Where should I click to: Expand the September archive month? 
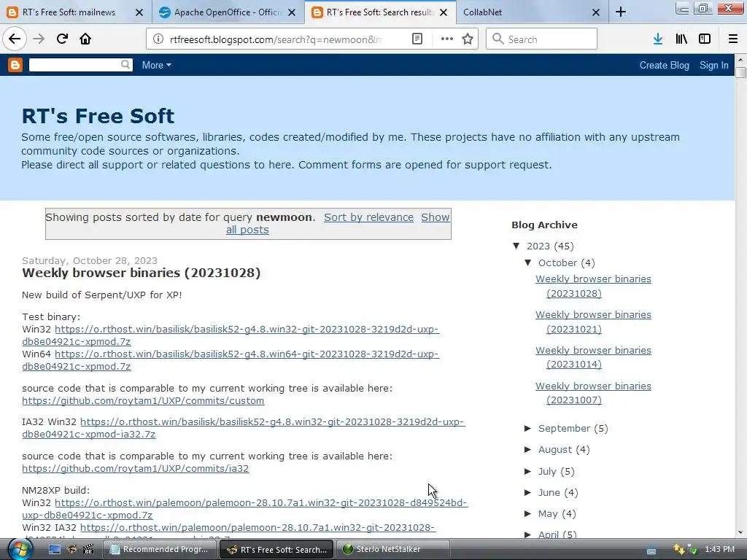coord(528,428)
